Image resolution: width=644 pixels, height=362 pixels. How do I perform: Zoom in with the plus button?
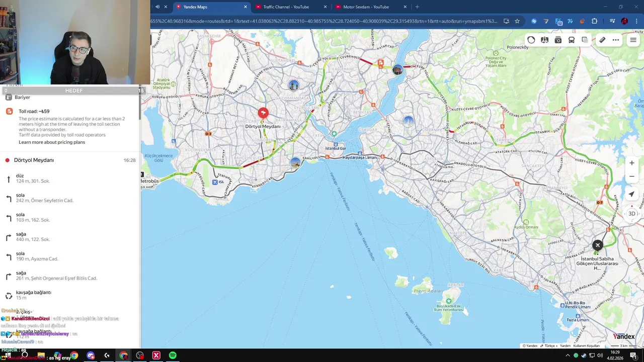632,163
